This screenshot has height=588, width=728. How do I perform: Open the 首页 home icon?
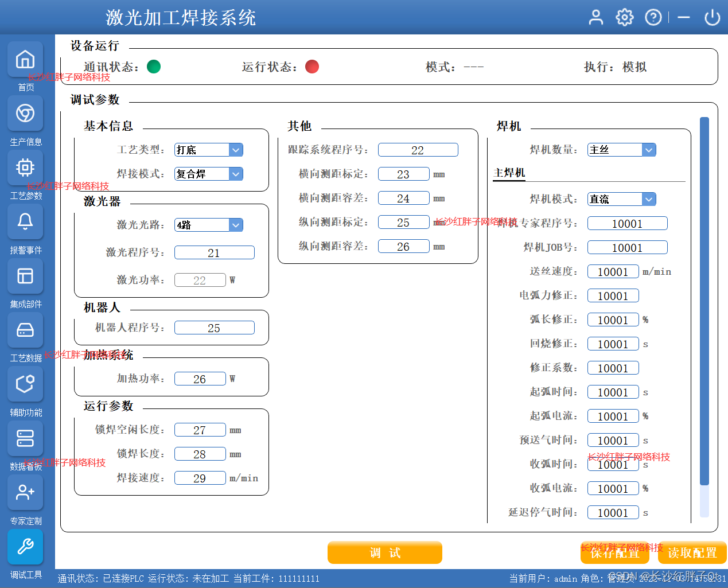pos(25,59)
